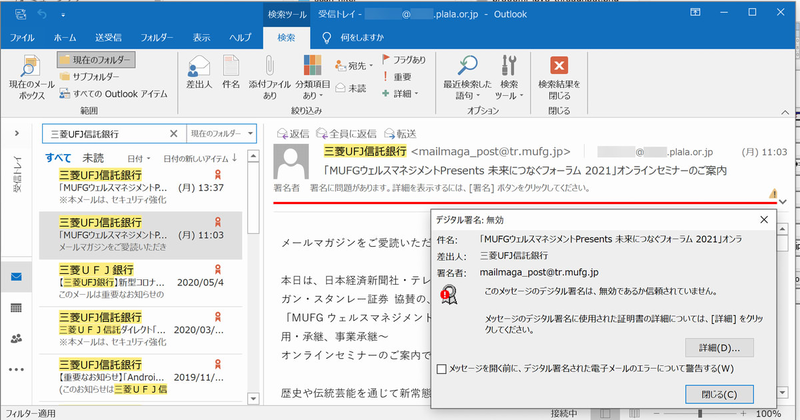Check メッセージを開く前に warning checkbox
The width and height of the screenshot is (800, 420).
[442, 369]
